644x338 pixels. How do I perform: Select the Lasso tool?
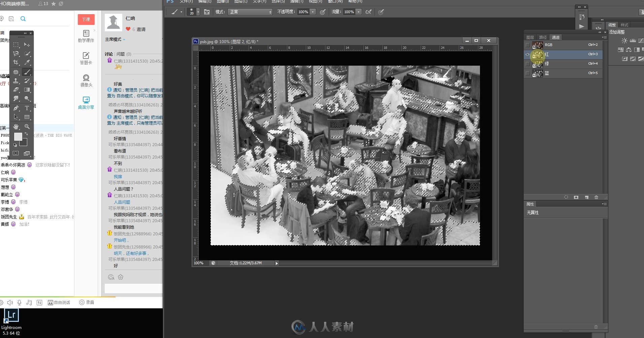[x=16, y=54]
